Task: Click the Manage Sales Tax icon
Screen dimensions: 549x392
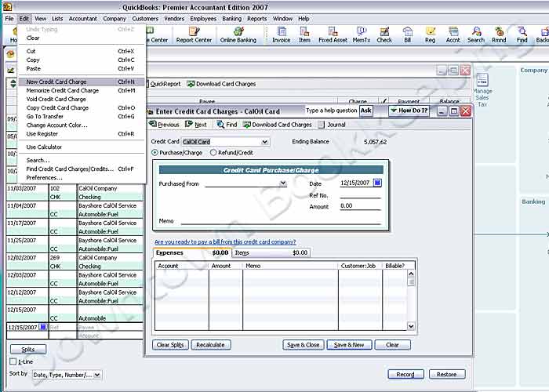Action: (482, 90)
